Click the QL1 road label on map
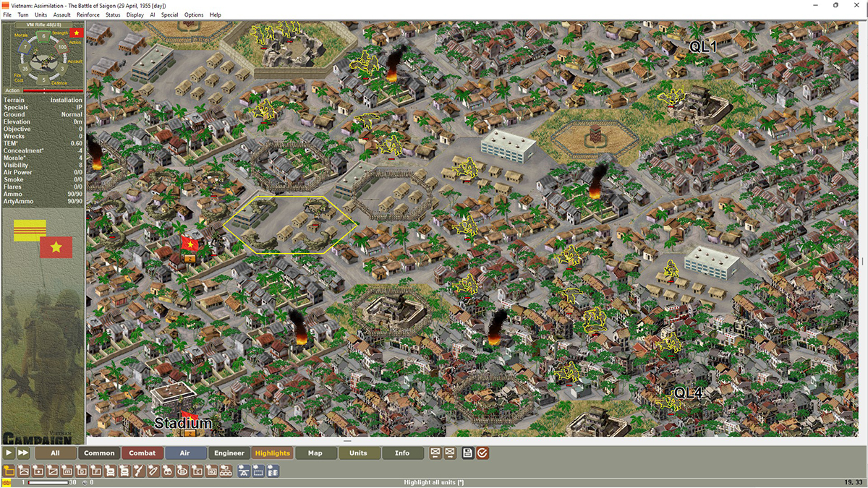Viewport: 868px width, 488px height. click(x=702, y=46)
